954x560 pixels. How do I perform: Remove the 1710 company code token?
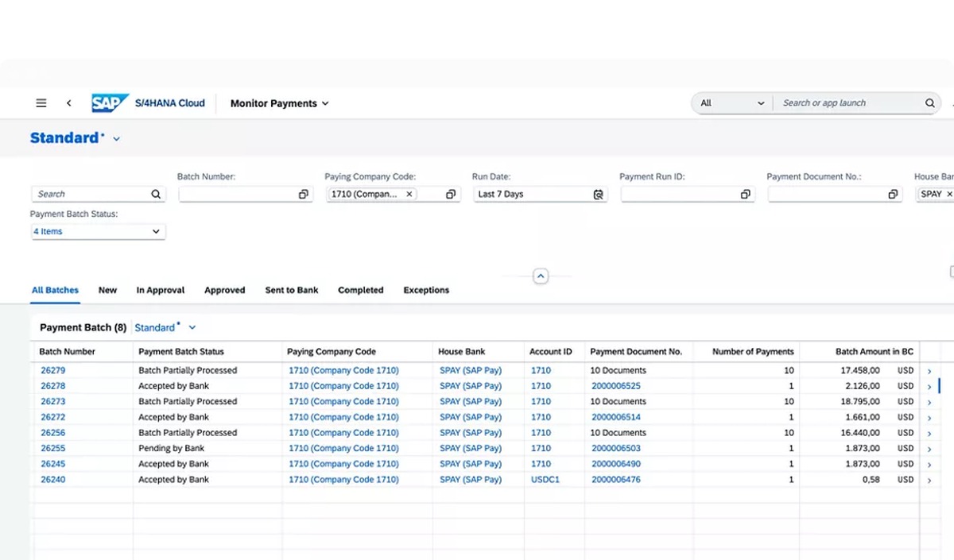pos(409,194)
